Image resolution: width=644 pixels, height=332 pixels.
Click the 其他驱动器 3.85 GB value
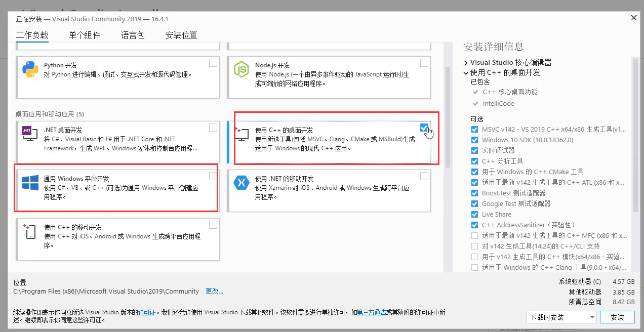point(623,292)
